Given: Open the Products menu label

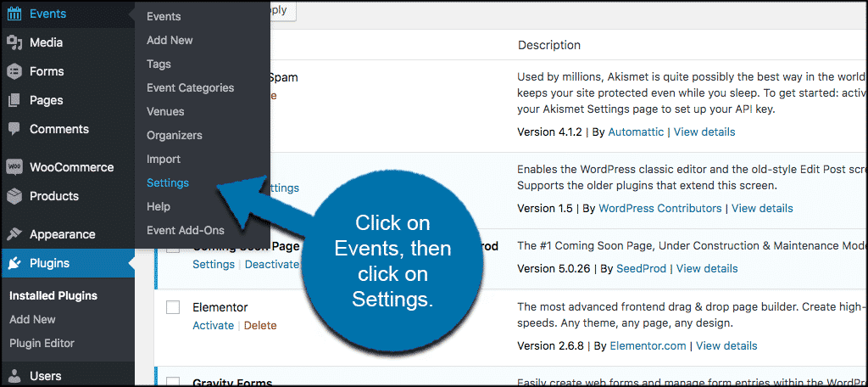Looking at the screenshot, I should click(x=54, y=196).
